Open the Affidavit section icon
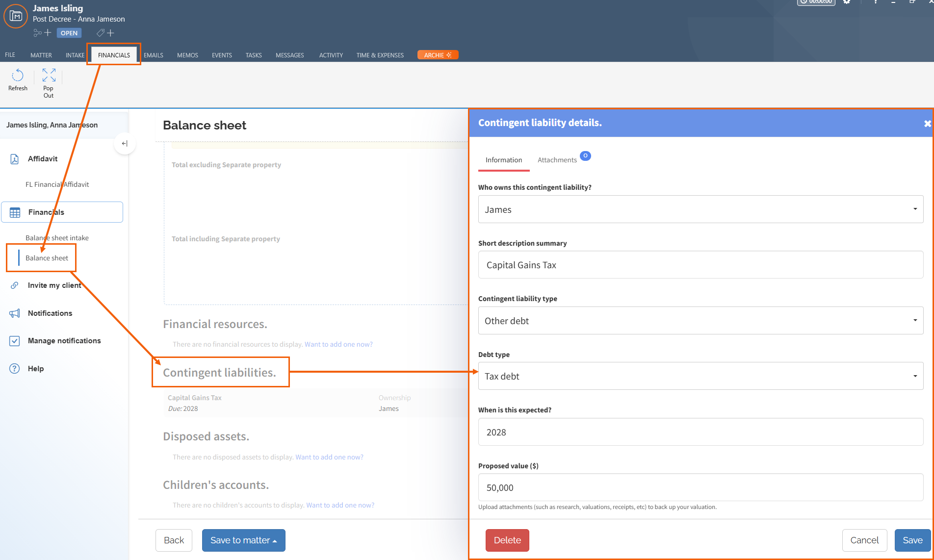 15,159
